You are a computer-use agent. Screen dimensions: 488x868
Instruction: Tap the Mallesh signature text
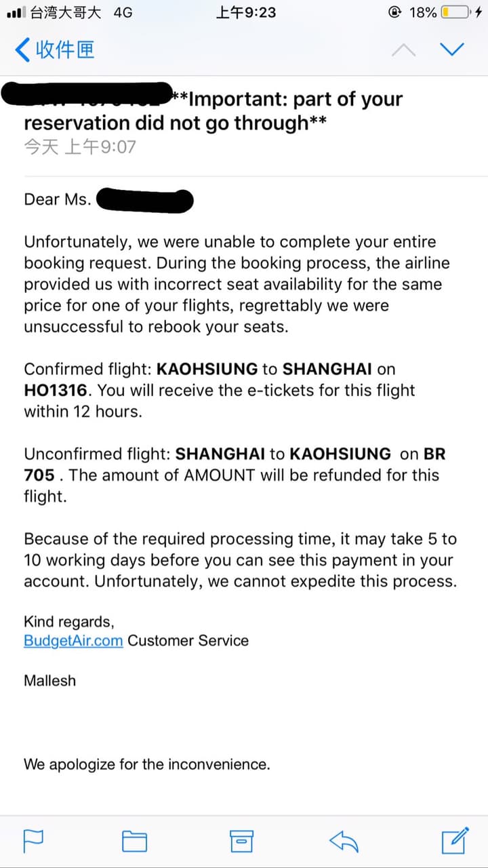click(x=50, y=680)
